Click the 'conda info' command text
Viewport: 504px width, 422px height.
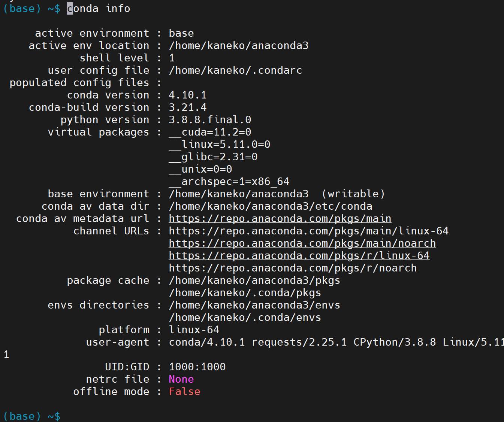click(x=99, y=9)
